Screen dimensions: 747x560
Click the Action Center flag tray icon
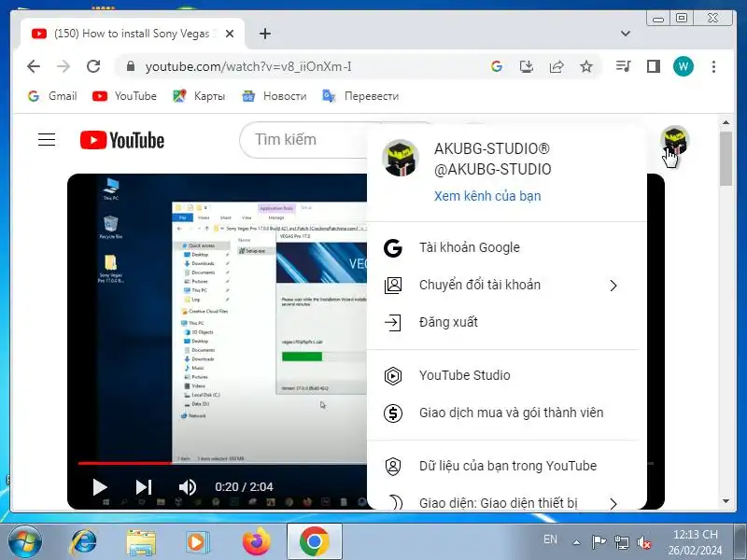(599, 542)
